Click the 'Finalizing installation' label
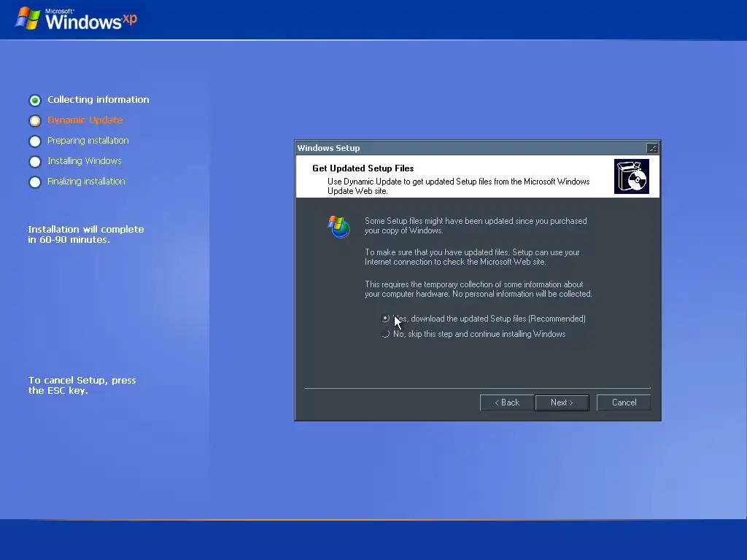This screenshot has height=560, width=747. click(86, 182)
